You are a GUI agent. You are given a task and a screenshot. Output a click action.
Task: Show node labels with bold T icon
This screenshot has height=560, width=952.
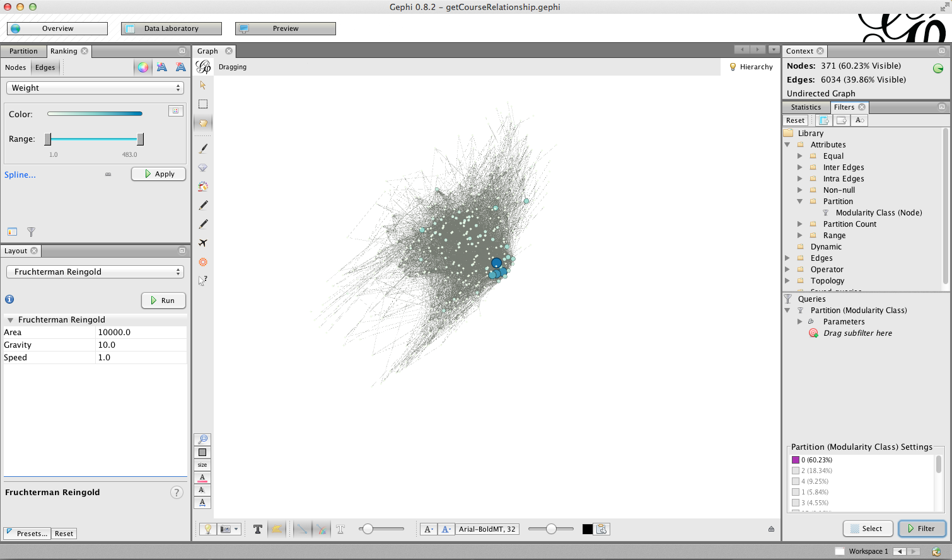tap(258, 529)
